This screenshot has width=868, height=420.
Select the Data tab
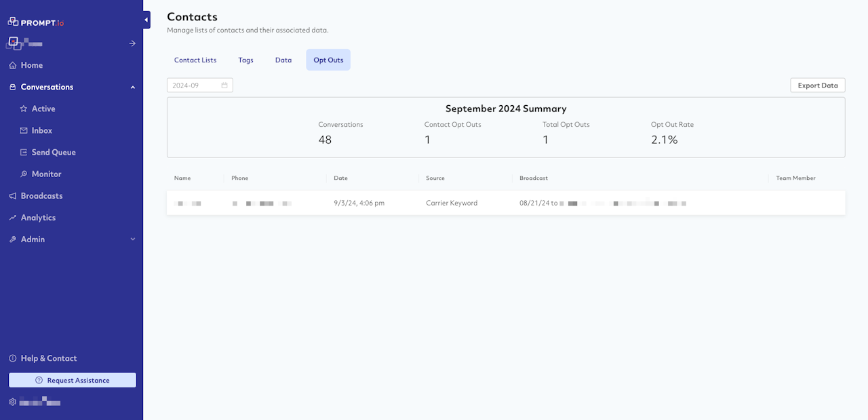coord(283,60)
